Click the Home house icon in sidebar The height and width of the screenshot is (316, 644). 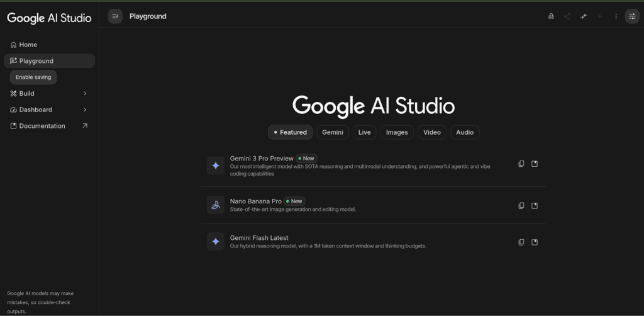tap(13, 45)
